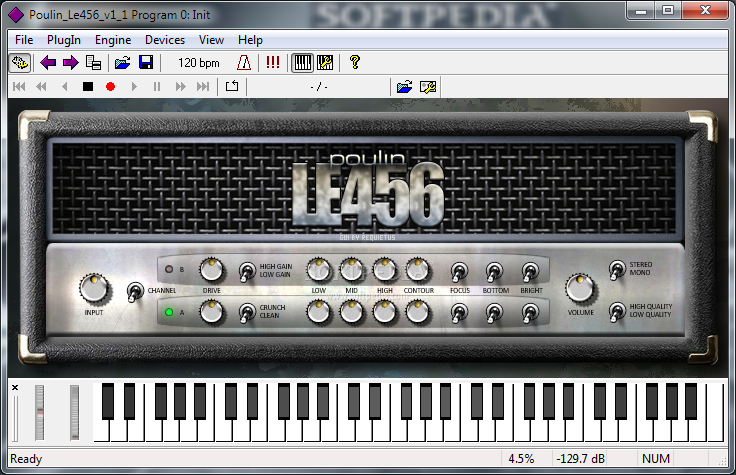
Task: Click the pause transport button
Action: 157,86
